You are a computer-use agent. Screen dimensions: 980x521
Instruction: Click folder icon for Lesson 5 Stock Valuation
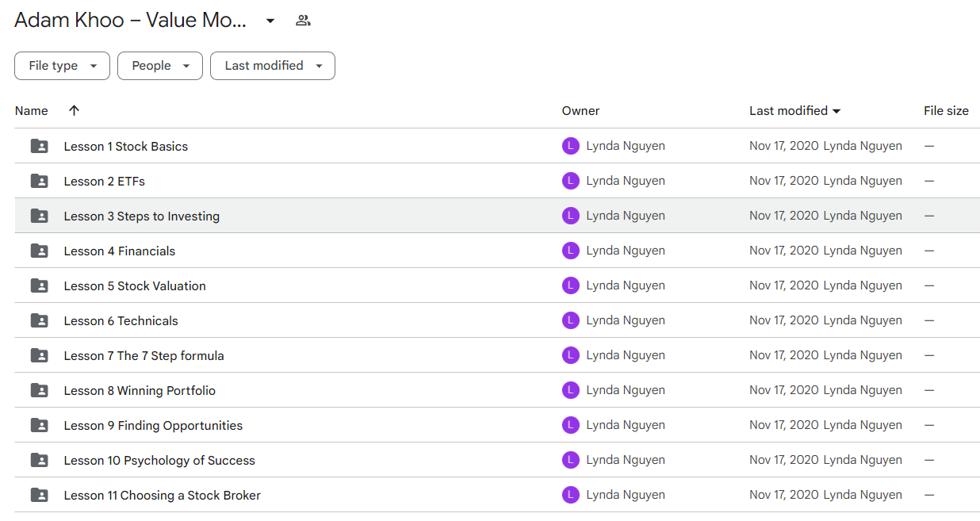tap(39, 285)
